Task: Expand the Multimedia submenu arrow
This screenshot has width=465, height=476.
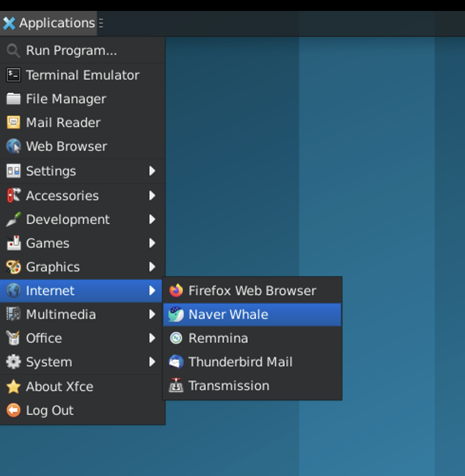Action: [152, 314]
